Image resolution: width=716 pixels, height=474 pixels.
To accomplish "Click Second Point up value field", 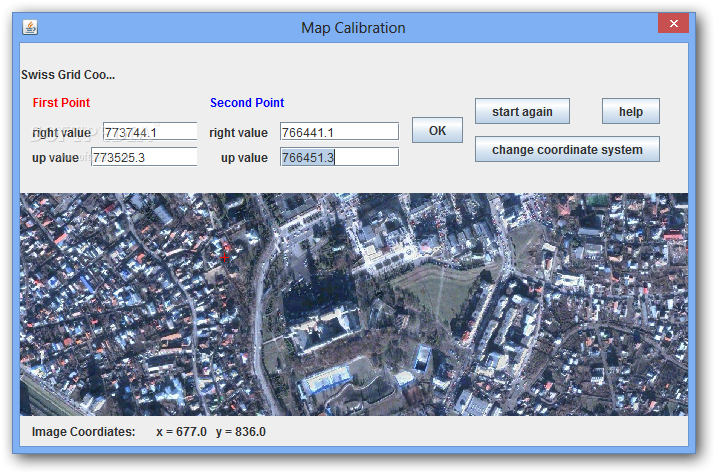I will tap(339, 157).
